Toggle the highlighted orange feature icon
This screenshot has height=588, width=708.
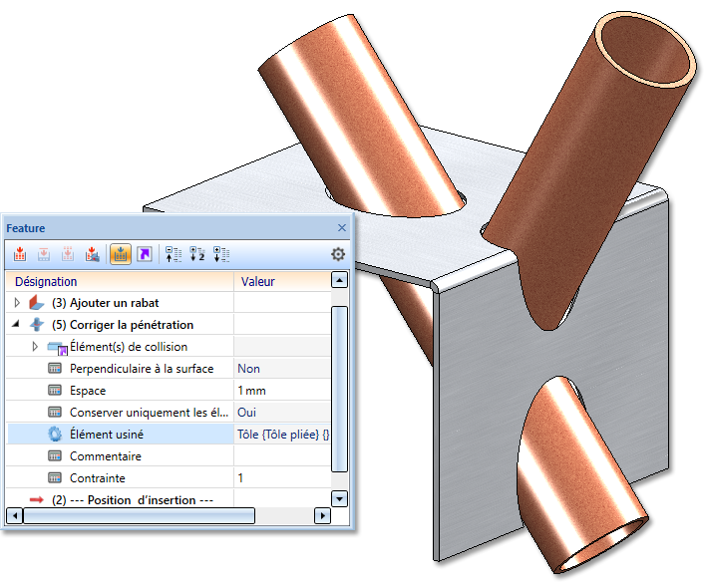tap(121, 254)
